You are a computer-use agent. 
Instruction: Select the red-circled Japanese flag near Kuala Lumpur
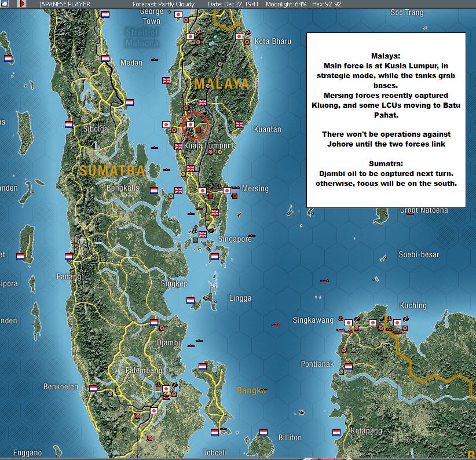click(x=191, y=125)
